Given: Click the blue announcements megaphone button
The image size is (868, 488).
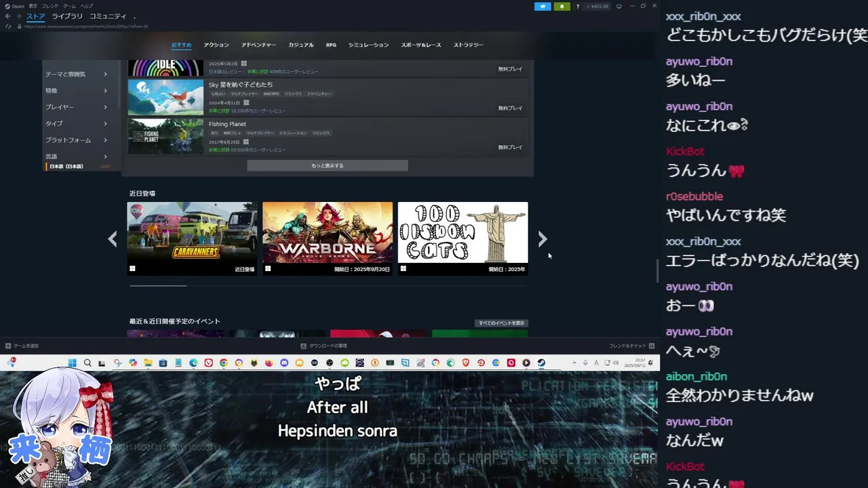Looking at the screenshot, I should coord(542,6).
